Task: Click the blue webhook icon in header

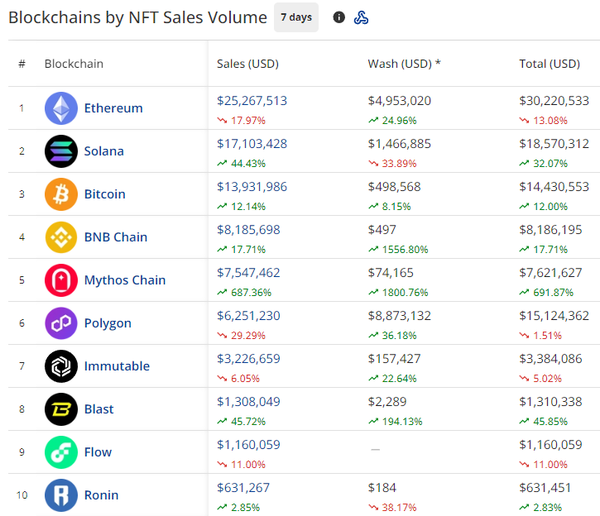Action: pyautogui.click(x=362, y=17)
